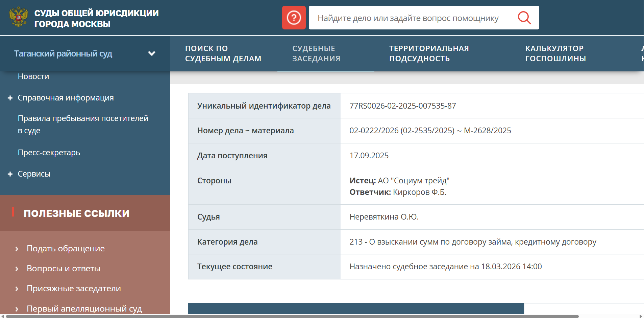Click the Категория дела label
Viewport: 644px width, 318px height.
coord(227,242)
